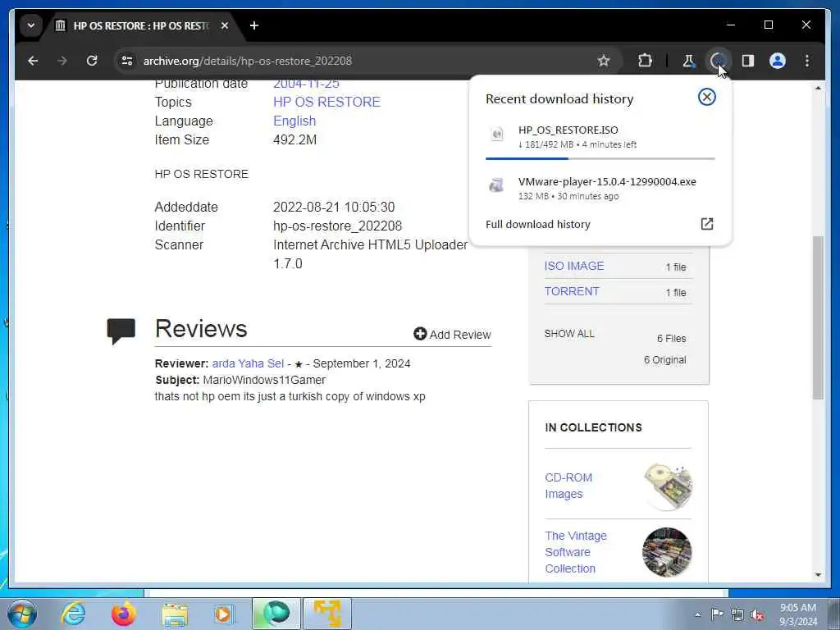Screen dimensions: 840x630
Task: Click IN COLLECTIONS heading
Action: click(x=593, y=427)
